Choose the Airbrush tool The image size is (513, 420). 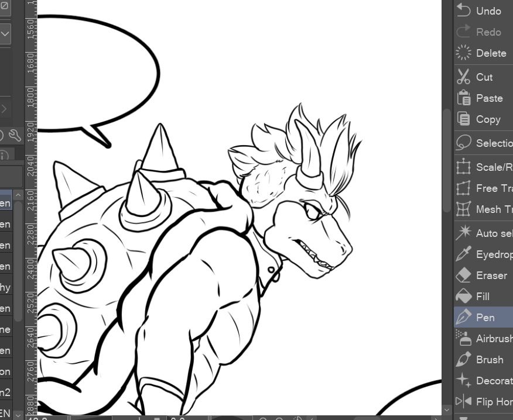tap(484, 339)
